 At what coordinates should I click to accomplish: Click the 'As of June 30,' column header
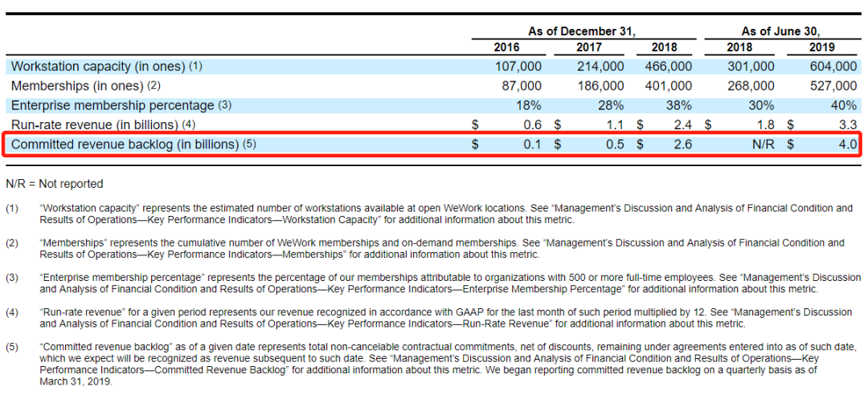pyautogui.click(x=780, y=31)
